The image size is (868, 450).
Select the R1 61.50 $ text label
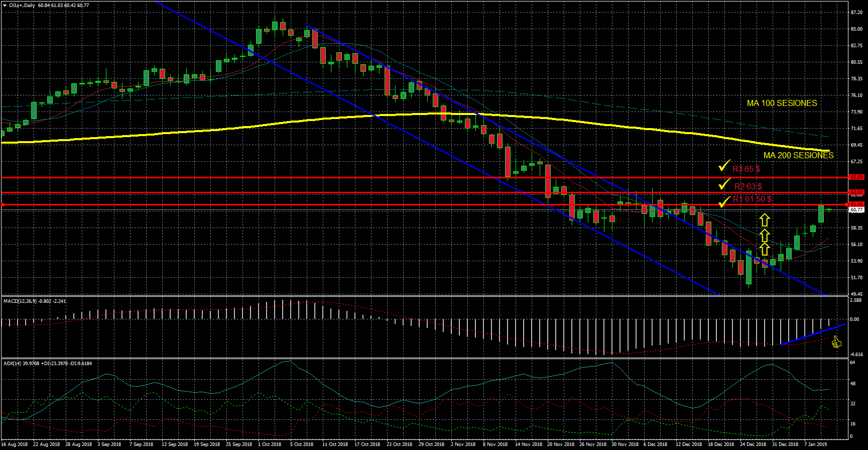[752, 199]
